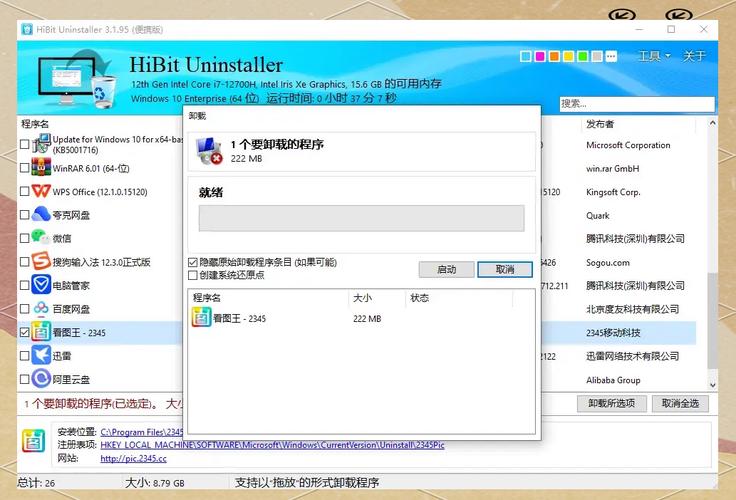Click dialog 大小 column header

(x=362, y=298)
